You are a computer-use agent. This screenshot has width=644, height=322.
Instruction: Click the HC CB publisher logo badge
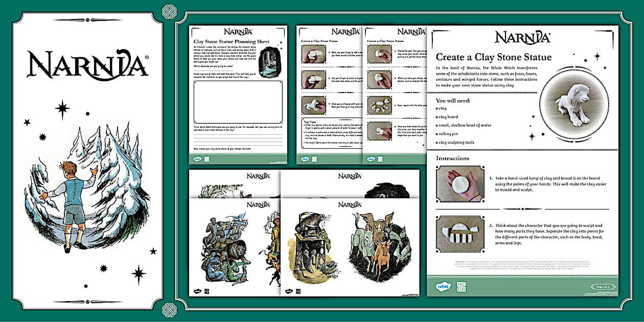pos(461,287)
